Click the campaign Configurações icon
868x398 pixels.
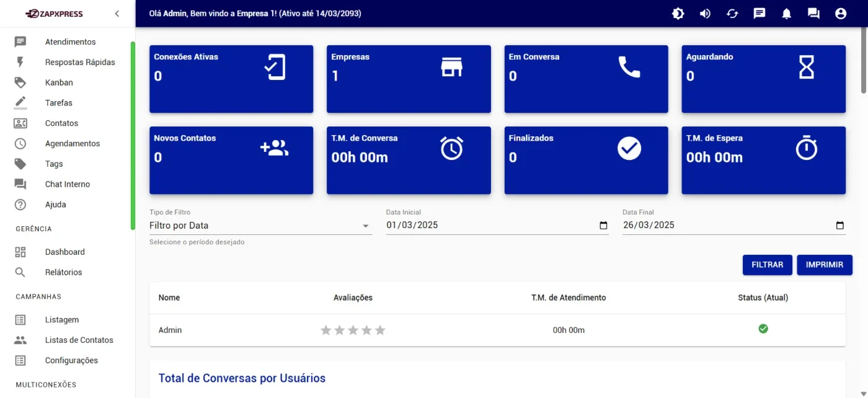coord(20,360)
